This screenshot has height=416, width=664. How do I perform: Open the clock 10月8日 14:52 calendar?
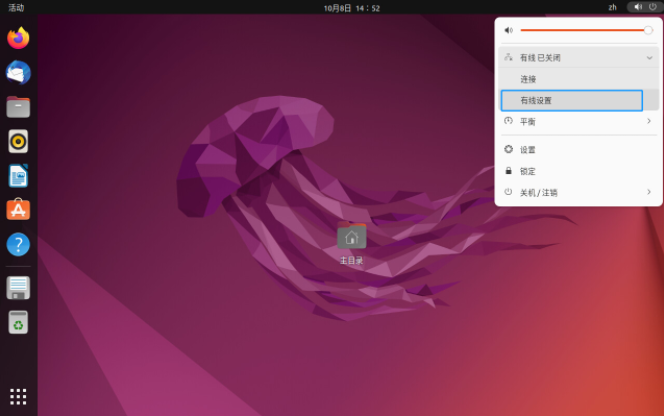(x=351, y=8)
